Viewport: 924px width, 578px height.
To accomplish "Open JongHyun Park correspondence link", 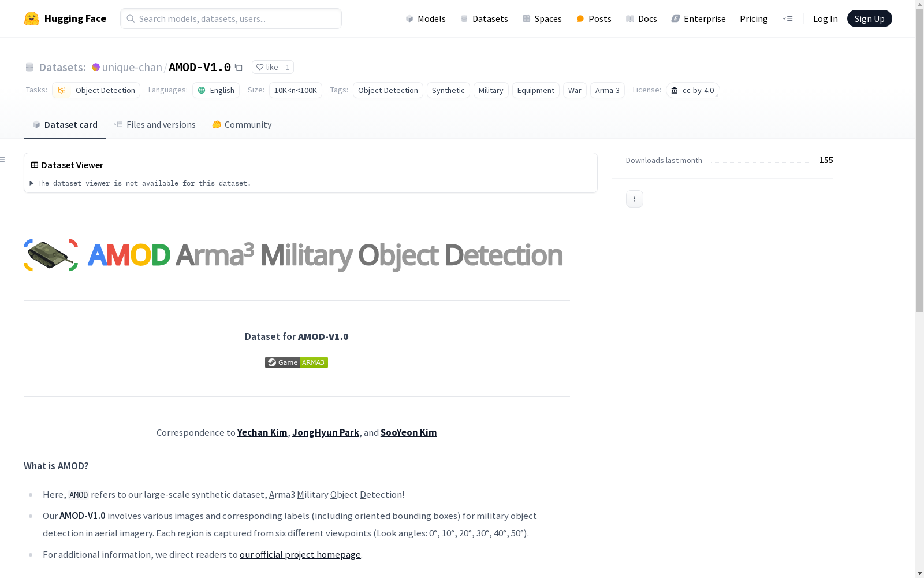I will (x=326, y=432).
